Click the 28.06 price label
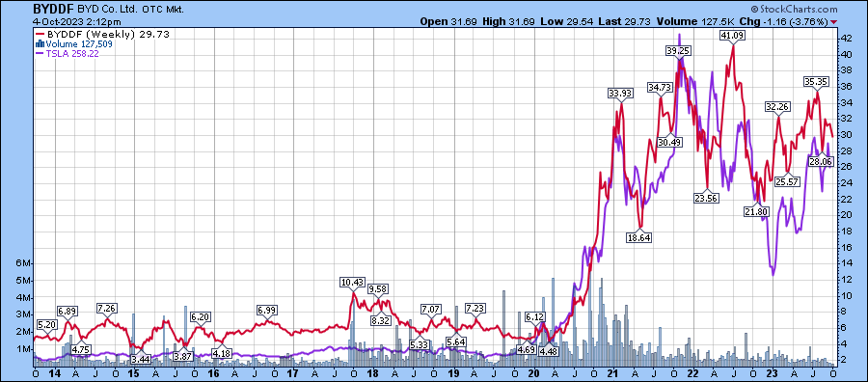Viewport: 868px width, 382px height. 821,162
